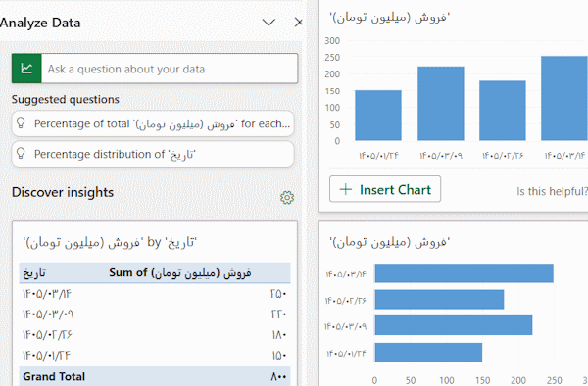The image size is (588, 386).
Task: Click the Grand Total value ۸۰۰
Action: tap(278, 376)
